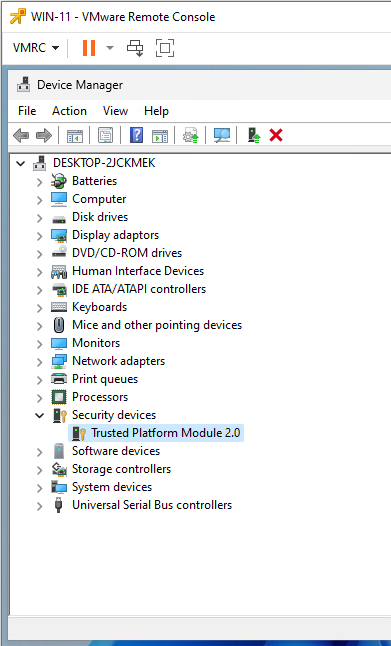The height and width of the screenshot is (646, 391).
Task: Click the Forward arrow toolbar icon
Action: 44,135
